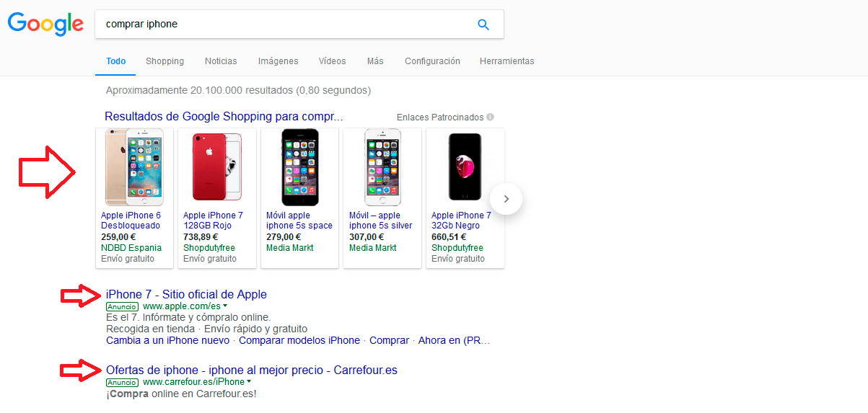Click 'Es el 7. Infórmate y cómpralo online.'
Viewport: 868px width, 413px height.
[188, 317]
